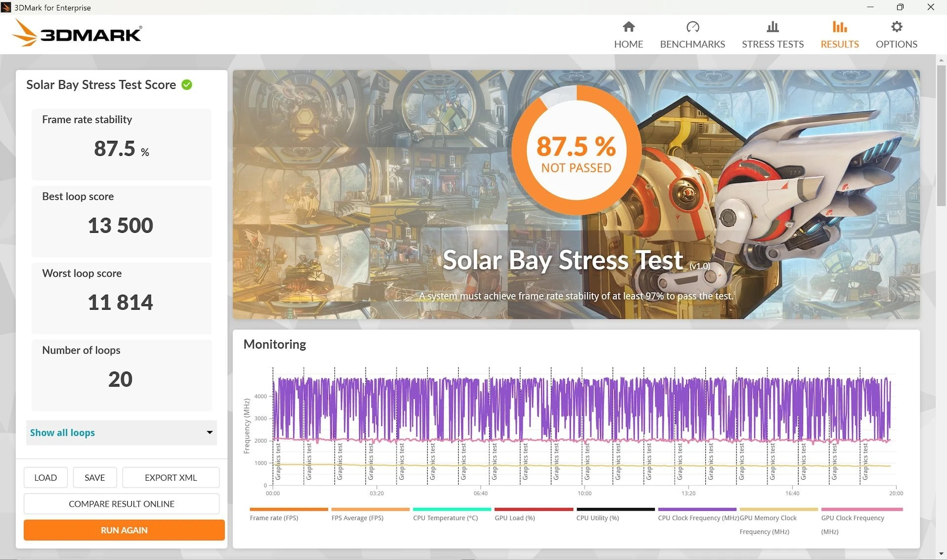This screenshot has width=947, height=560.
Task: Click the Solar Bay Stress Test banner title
Action: pos(563,260)
